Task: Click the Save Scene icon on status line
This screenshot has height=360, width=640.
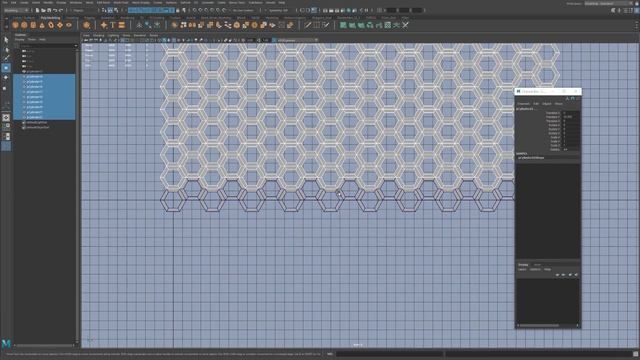Action: point(49,10)
